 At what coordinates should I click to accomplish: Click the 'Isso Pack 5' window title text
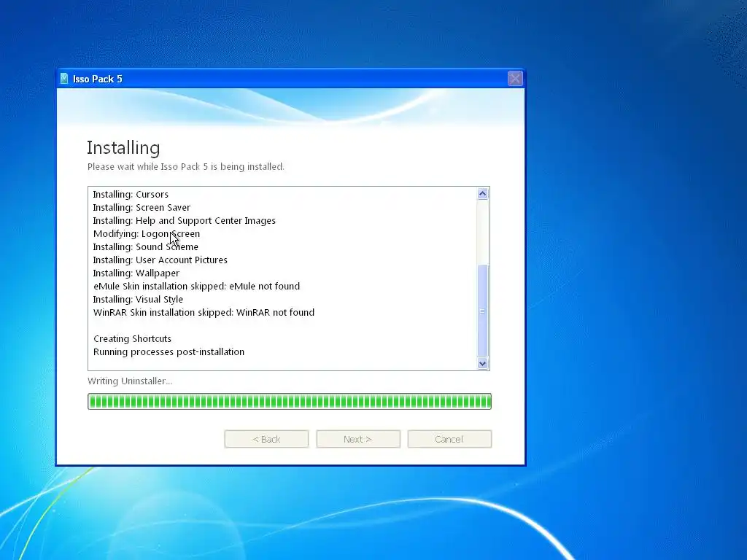97,79
